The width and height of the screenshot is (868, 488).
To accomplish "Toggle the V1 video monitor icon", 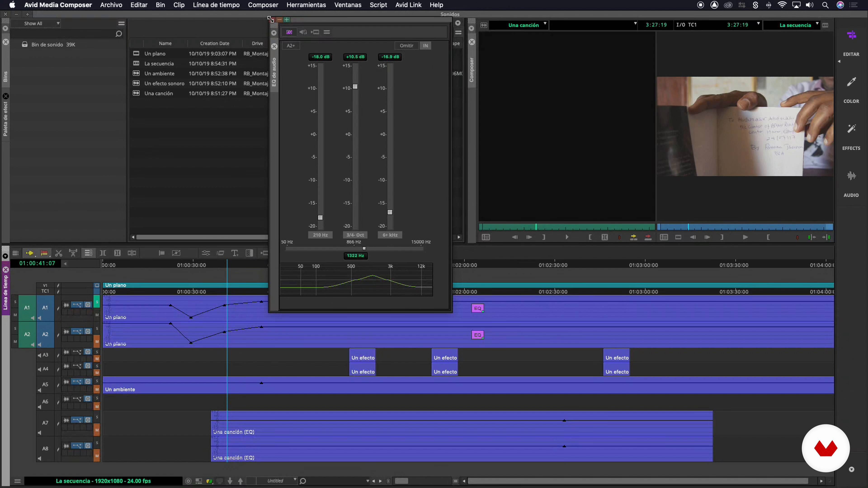I will pyautogui.click(x=97, y=285).
